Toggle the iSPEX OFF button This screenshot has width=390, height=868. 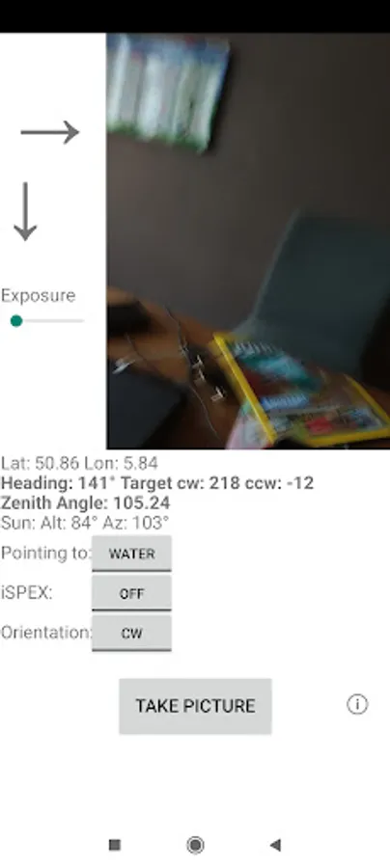(131, 593)
